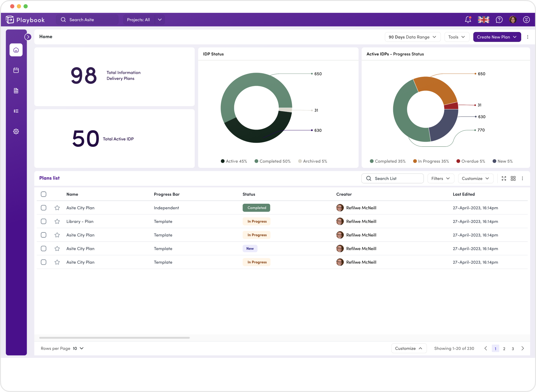
Task: Open the Rows per Page selector
Action: pyautogui.click(x=78, y=348)
